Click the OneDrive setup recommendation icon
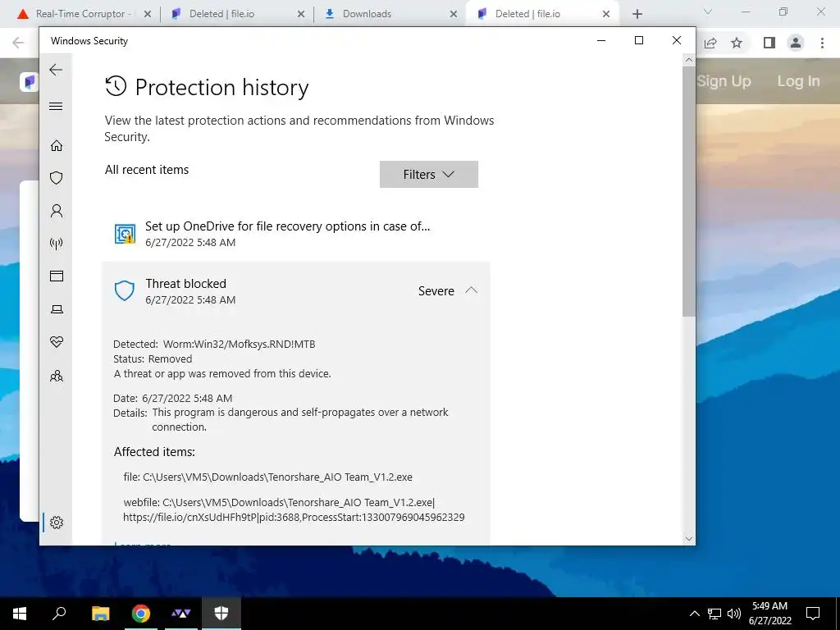Image resolution: width=840 pixels, height=630 pixels. 125,234
